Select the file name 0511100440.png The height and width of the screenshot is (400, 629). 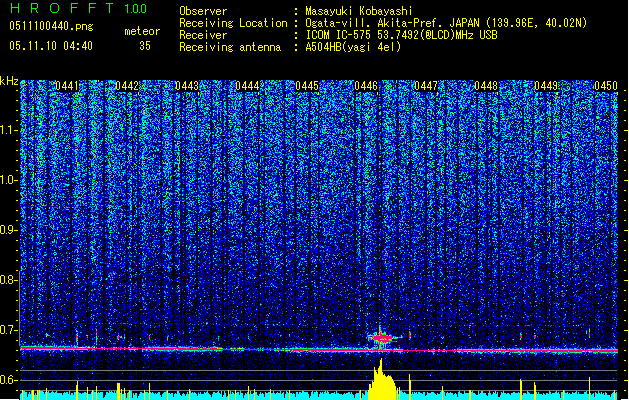51,26
